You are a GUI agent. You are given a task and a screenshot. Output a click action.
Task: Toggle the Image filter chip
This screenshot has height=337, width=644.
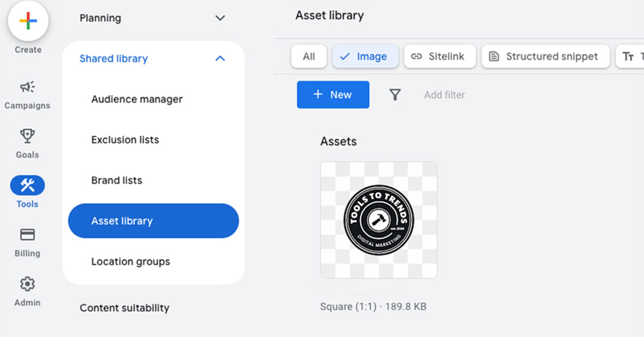[365, 56]
